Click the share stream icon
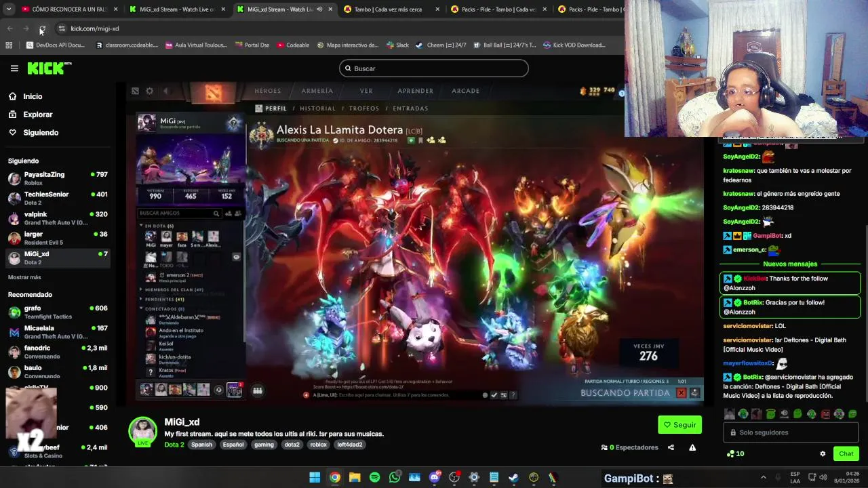Viewport: 868px width, 488px height. coord(671,447)
